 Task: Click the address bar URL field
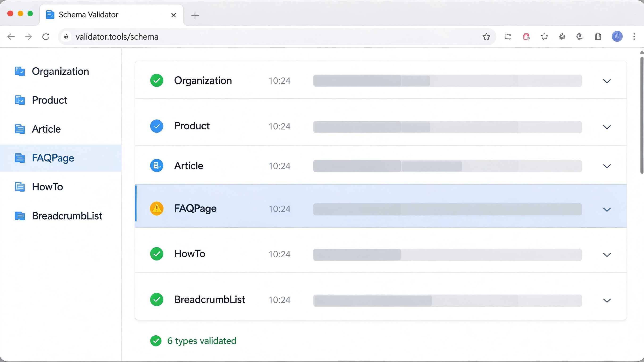point(277,37)
